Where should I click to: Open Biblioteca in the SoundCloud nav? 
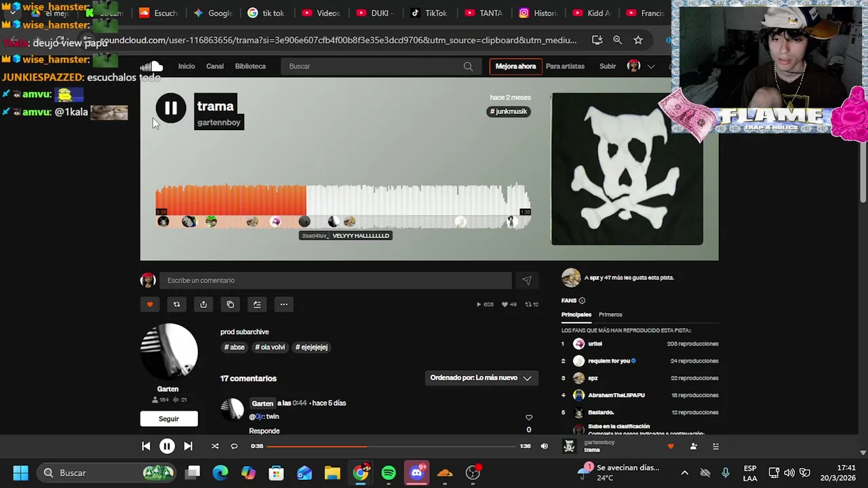[250, 66]
